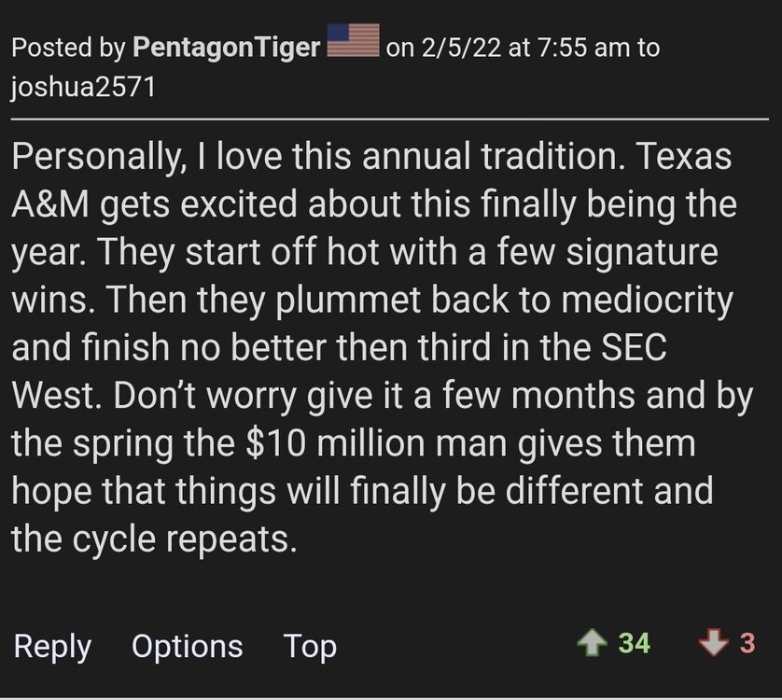
Task: Click the post timestamp 2/5/22 at 7:55 am
Action: click(525, 48)
